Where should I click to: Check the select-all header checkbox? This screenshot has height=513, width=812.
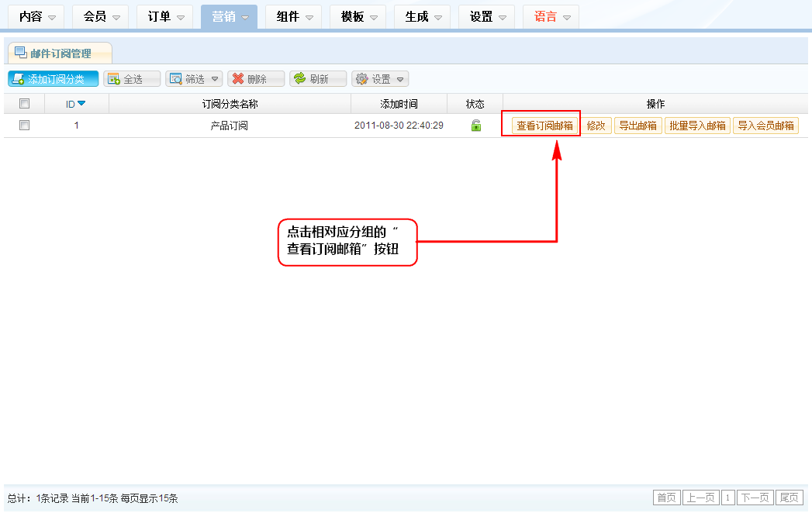point(24,104)
